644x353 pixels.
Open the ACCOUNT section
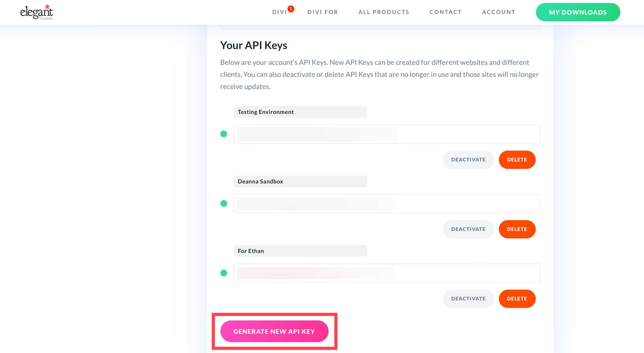click(498, 12)
